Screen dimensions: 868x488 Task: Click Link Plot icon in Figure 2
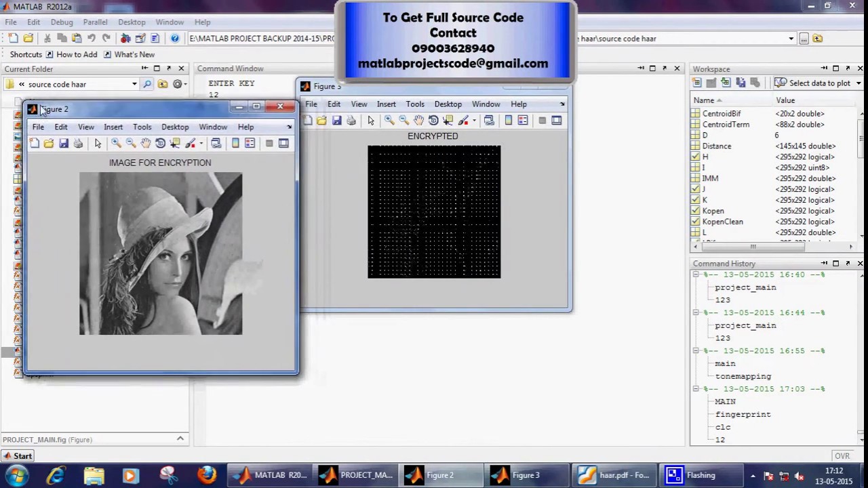[x=216, y=143]
